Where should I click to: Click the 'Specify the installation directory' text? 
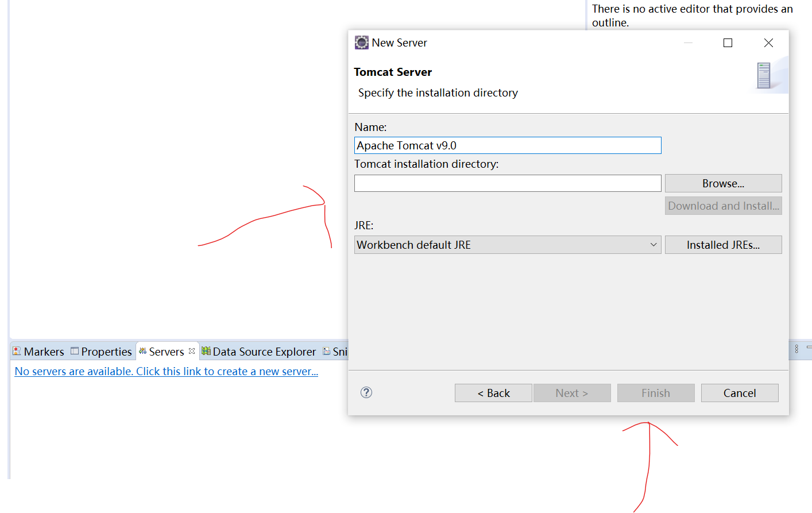coord(438,92)
